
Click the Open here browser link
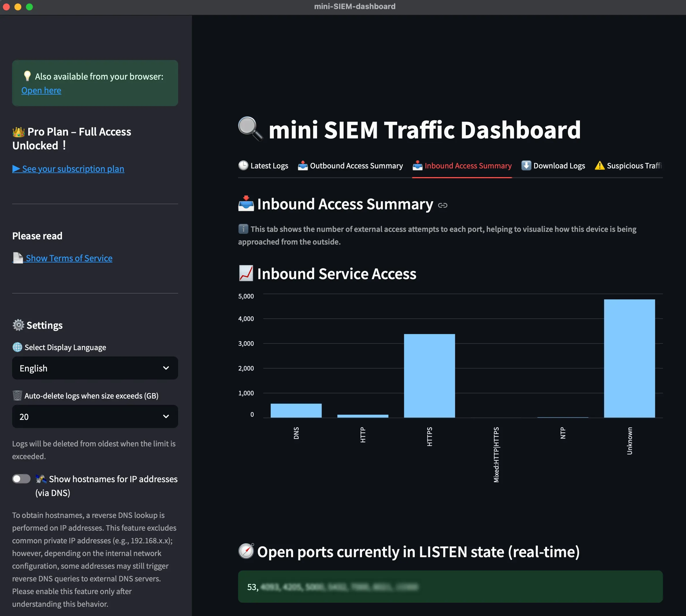coord(41,90)
